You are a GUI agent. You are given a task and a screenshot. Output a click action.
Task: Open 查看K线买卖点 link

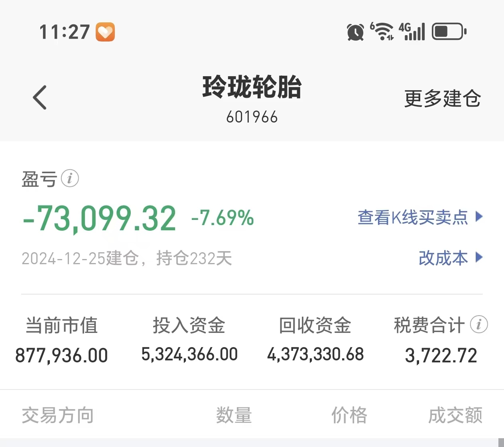point(413,217)
